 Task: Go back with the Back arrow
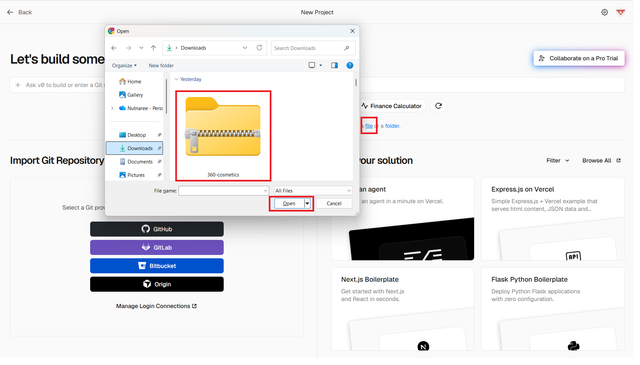click(19, 12)
